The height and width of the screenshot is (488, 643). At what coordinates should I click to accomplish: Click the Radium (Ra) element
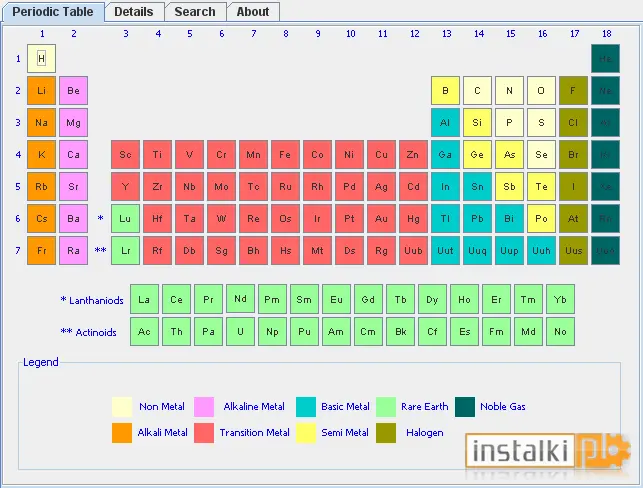click(73, 251)
